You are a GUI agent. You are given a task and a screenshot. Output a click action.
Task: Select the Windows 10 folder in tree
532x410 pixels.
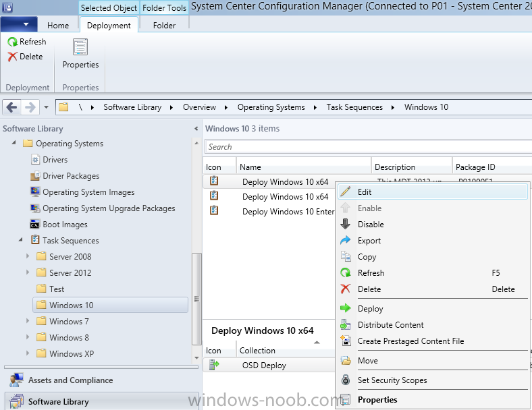[x=110, y=305]
